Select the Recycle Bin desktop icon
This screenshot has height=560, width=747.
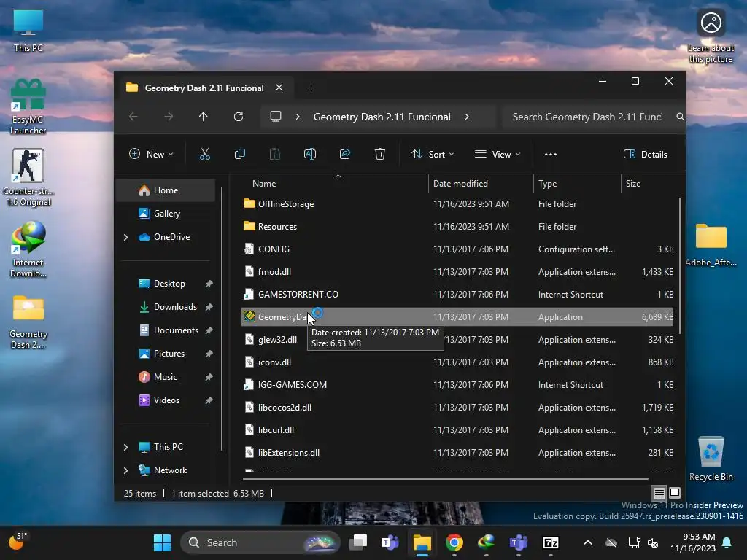tap(711, 458)
